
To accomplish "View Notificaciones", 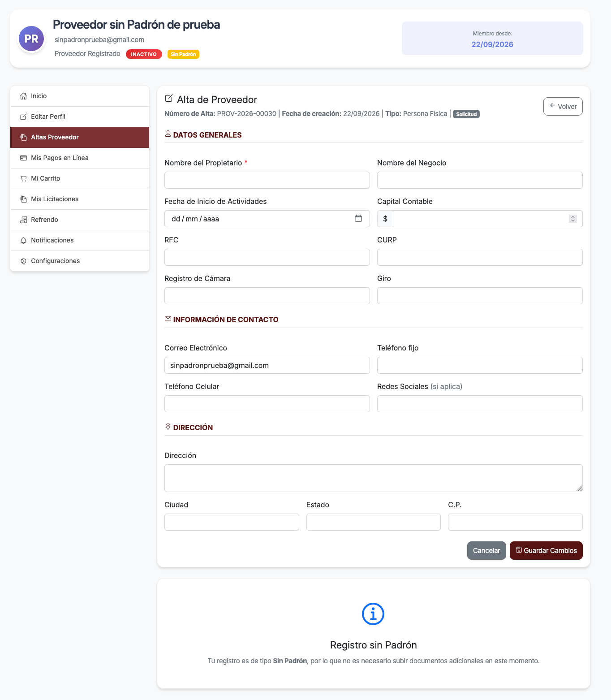I will pyautogui.click(x=80, y=240).
